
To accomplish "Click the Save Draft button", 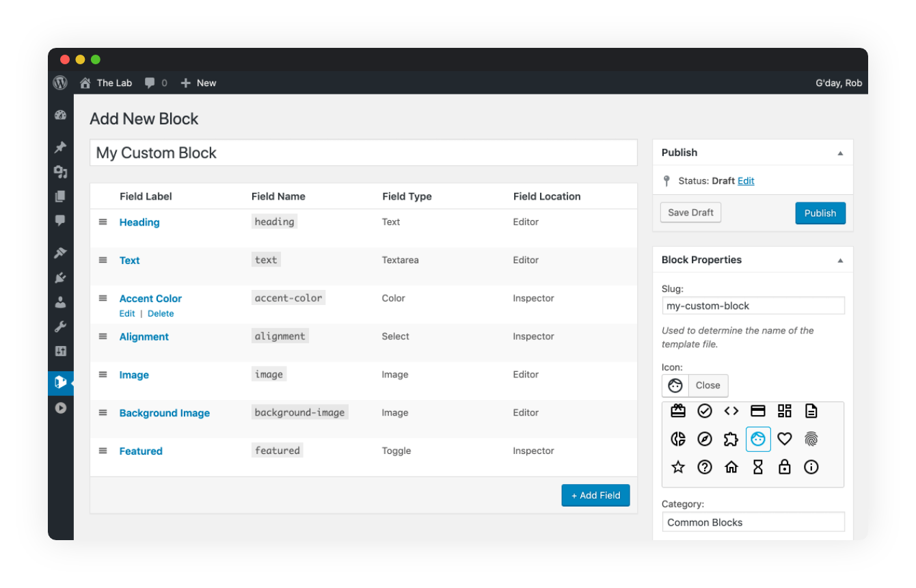I will pos(690,213).
